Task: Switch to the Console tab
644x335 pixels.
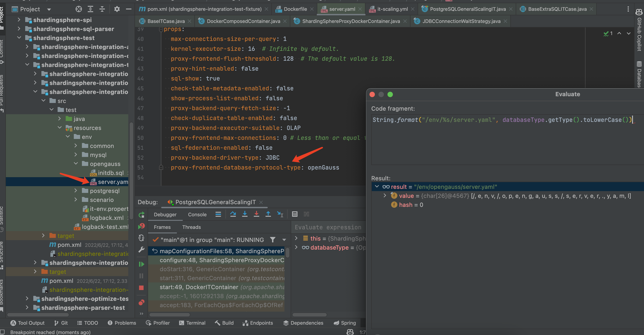Action: pos(197,214)
